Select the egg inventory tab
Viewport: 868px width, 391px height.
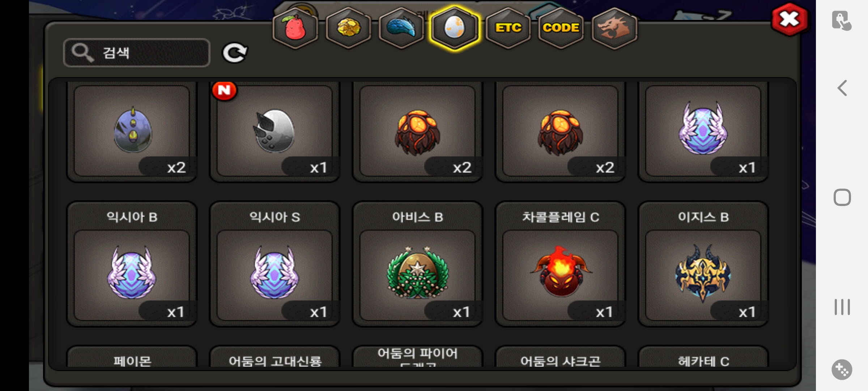coord(455,28)
